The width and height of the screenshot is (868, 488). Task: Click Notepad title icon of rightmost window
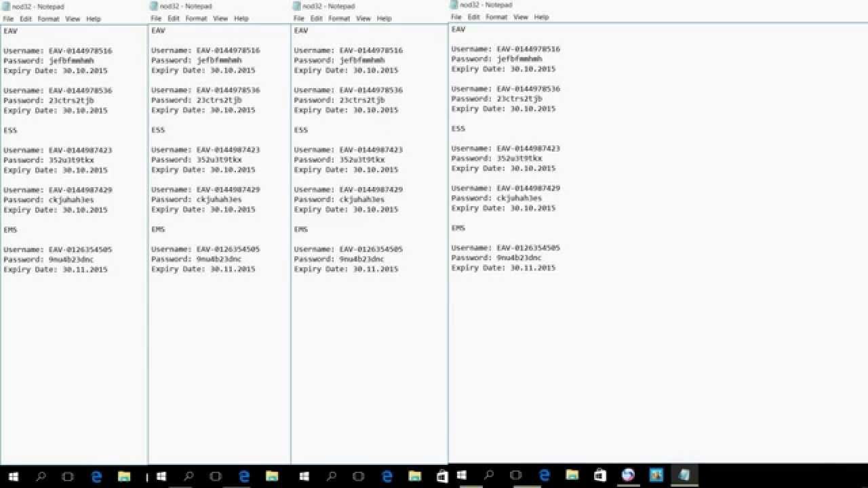454,5
